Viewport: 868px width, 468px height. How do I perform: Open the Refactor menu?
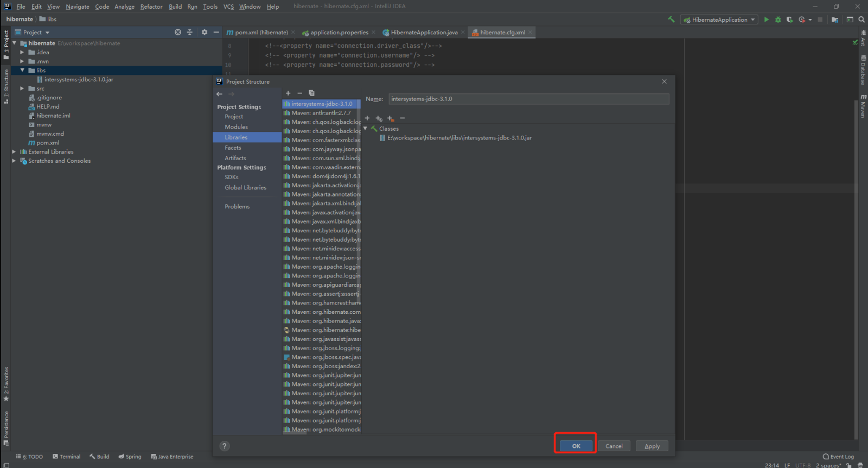(151, 7)
